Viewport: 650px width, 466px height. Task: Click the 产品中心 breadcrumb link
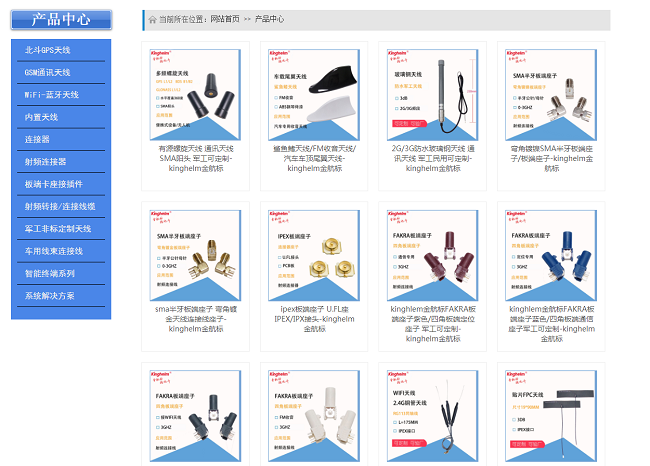[x=269, y=19]
